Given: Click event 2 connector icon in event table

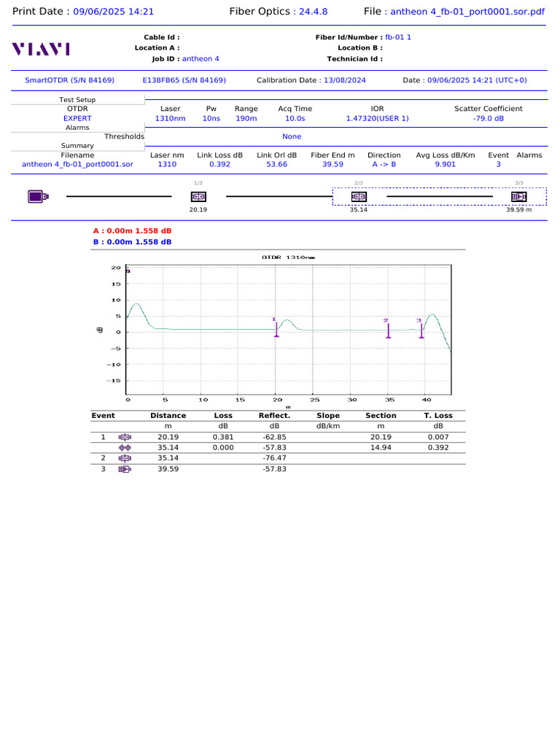Looking at the screenshot, I should pos(125,458).
